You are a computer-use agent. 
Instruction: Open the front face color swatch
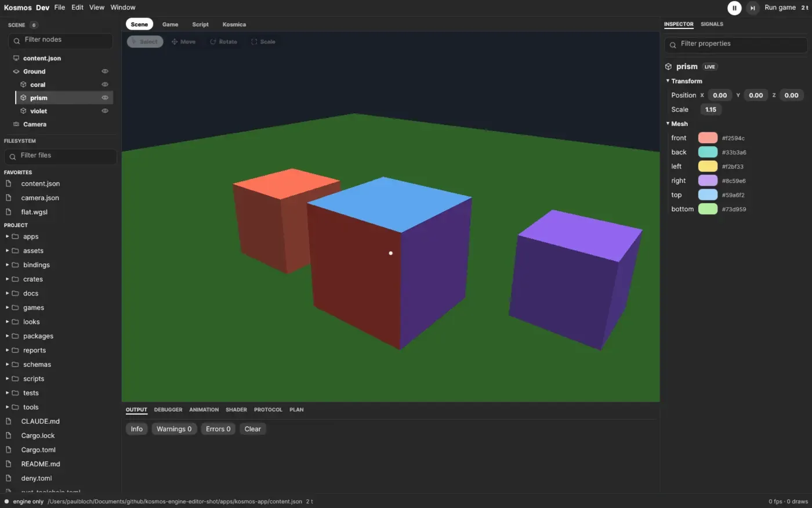708,138
